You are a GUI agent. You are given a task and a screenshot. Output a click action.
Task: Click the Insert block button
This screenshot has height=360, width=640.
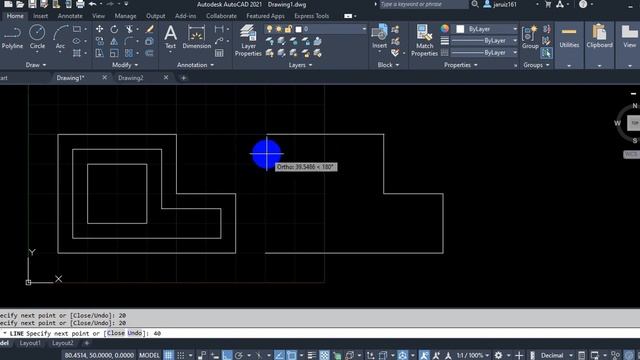pyautogui.click(x=379, y=37)
